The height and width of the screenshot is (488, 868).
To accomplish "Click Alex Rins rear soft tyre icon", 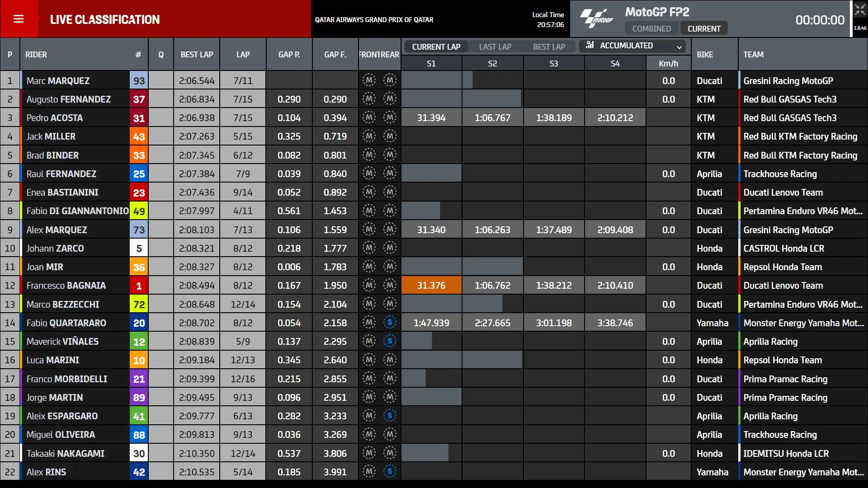I will pyautogui.click(x=390, y=472).
